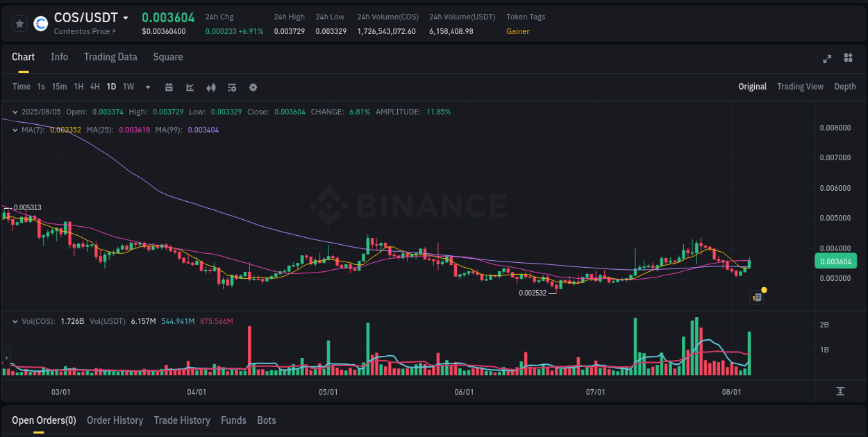Image resolution: width=868 pixels, height=437 pixels.
Task: Open the layout grid icon top right
Action: (847, 59)
